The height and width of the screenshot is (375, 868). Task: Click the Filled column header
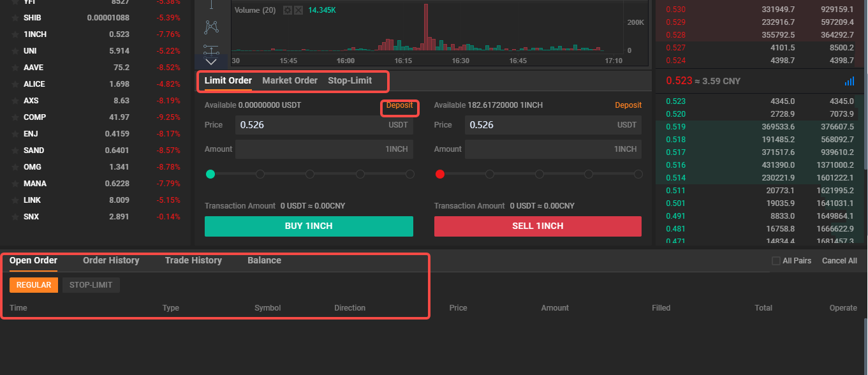661,308
